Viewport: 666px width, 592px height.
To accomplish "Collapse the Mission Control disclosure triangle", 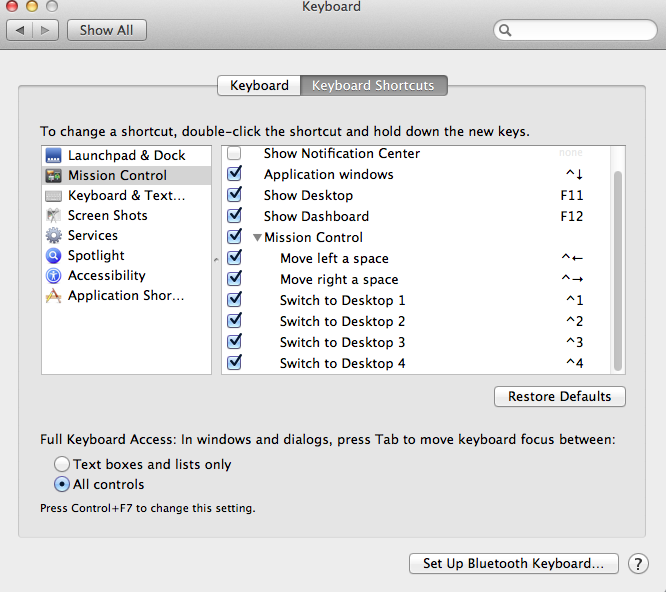I will coord(258,238).
